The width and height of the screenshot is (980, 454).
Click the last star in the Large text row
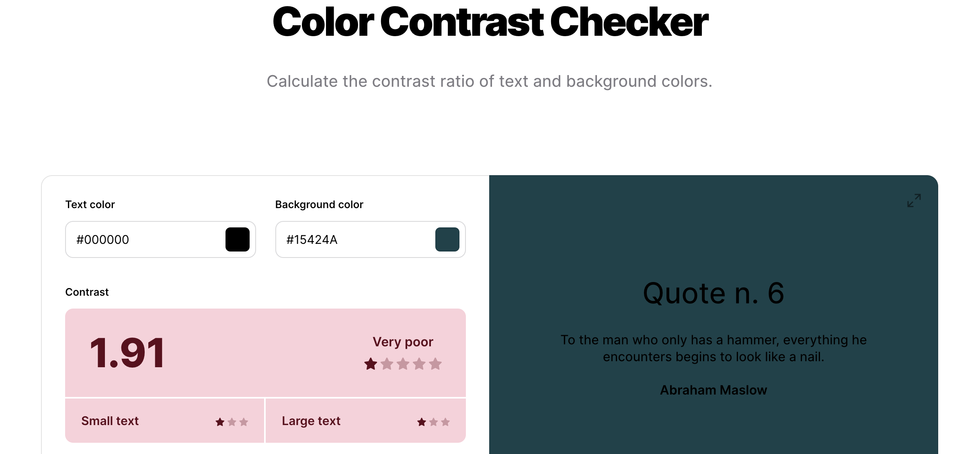(x=445, y=422)
